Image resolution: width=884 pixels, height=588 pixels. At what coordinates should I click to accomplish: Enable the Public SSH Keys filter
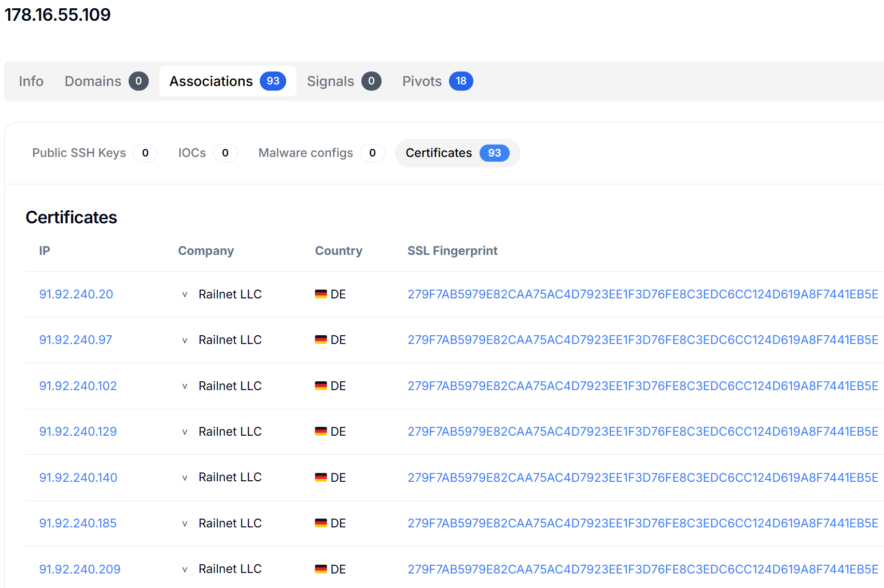tap(79, 153)
